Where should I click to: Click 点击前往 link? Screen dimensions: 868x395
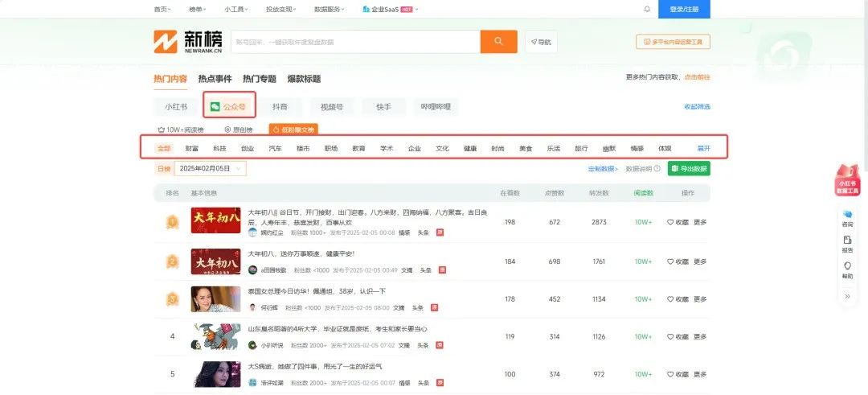pos(697,77)
